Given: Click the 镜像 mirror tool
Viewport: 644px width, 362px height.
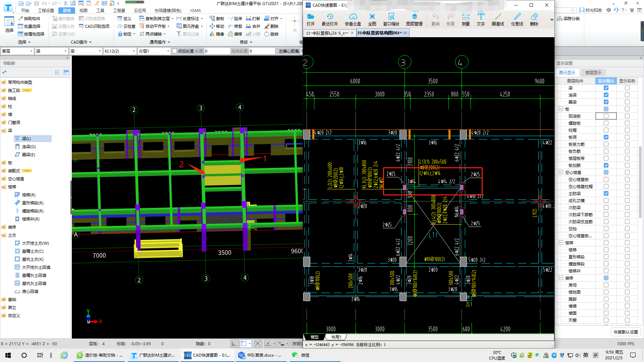Looking at the screenshot, I should [217, 34].
